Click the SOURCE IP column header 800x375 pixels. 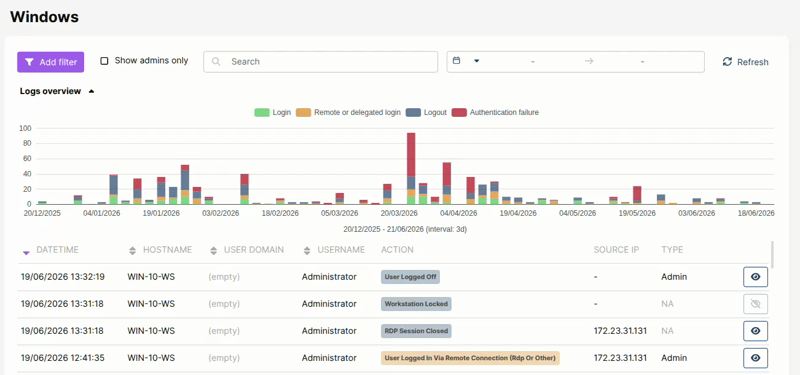[616, 250]
